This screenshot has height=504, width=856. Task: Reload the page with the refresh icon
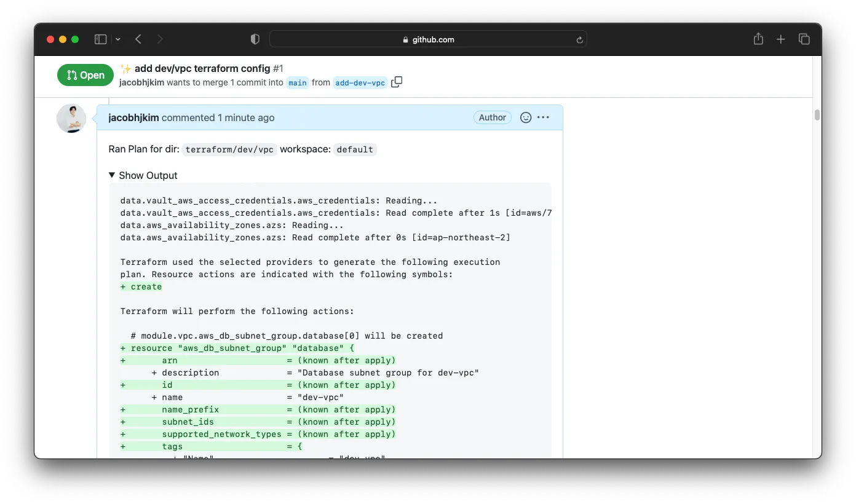pos(579,39)
